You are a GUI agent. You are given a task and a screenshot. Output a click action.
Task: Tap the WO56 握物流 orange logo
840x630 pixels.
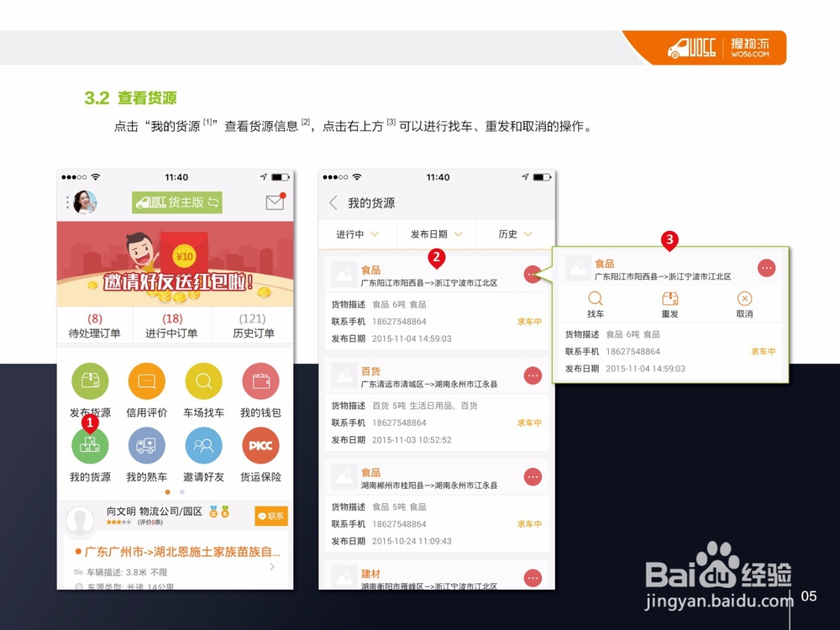(x=719, y=48)
